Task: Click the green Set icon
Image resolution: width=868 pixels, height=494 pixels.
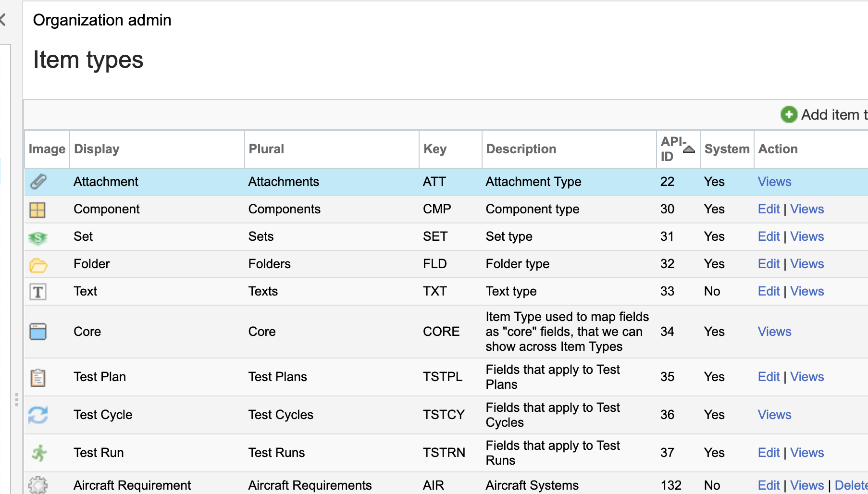Action: 37,237
